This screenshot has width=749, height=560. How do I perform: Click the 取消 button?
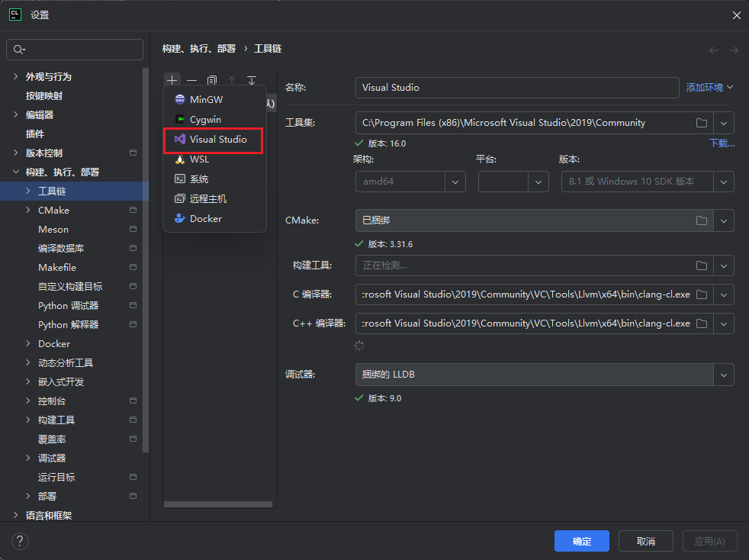pos(646,541)
